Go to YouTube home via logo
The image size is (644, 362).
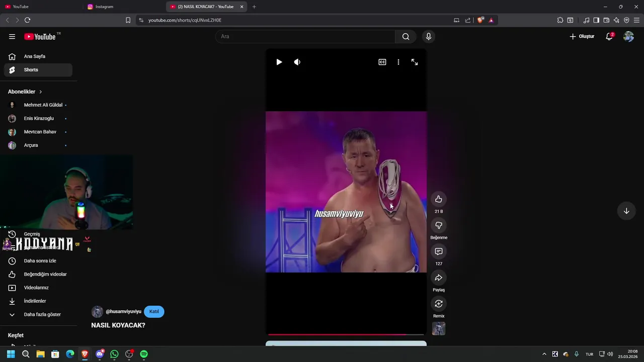(40, 36)
